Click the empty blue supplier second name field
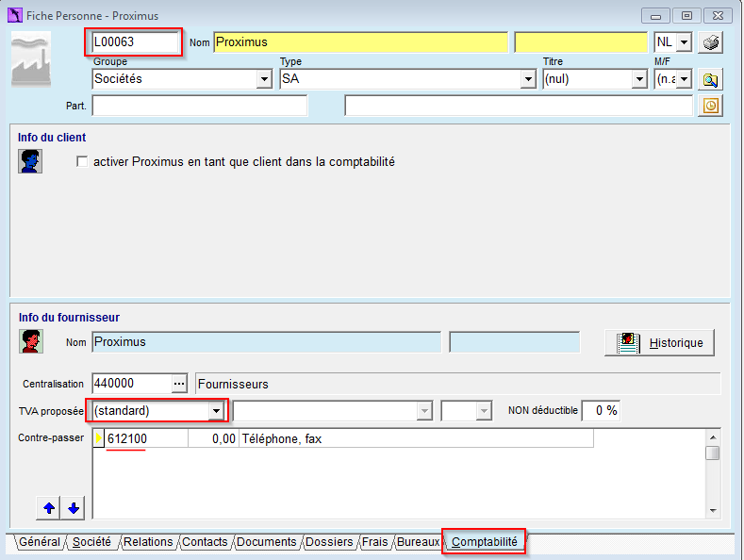Viewport: 744px width, 560px height. [x=514, y=342]
